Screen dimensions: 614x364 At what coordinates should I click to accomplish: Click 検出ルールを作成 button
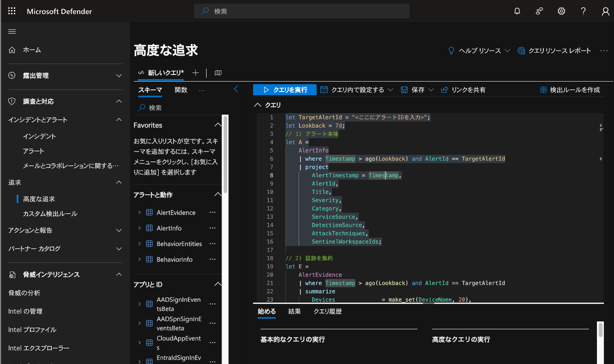(570, 89)
